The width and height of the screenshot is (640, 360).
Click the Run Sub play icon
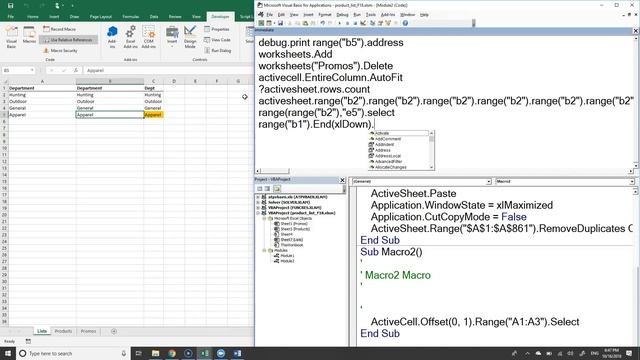coord(340,23)
